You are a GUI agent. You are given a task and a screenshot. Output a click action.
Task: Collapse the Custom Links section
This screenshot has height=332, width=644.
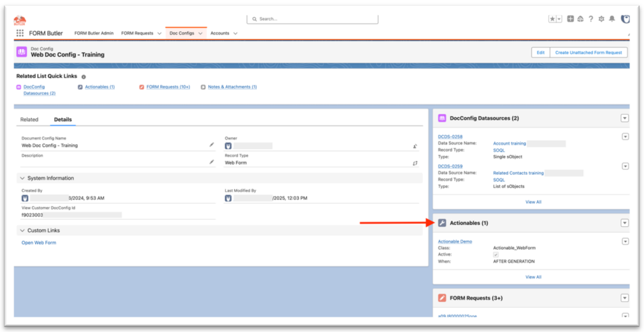[x=23, y=230]
